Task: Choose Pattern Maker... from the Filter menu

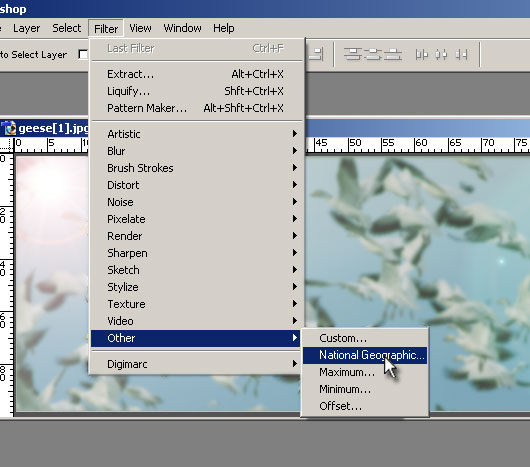Action: 196,108
